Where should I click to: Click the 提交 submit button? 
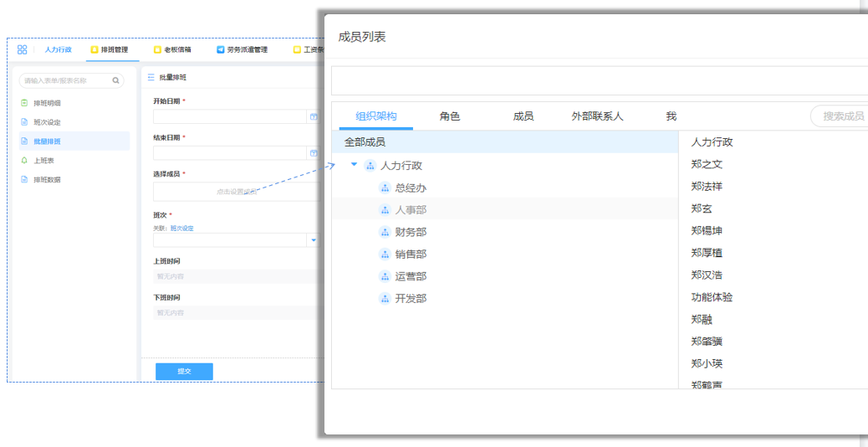[x=184, y=371]
